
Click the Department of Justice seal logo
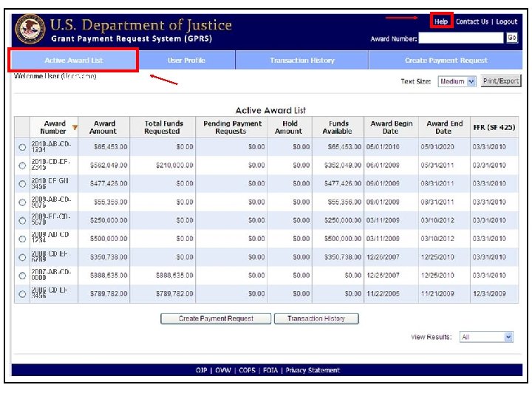pyautogui.click(x=30, y=29)
